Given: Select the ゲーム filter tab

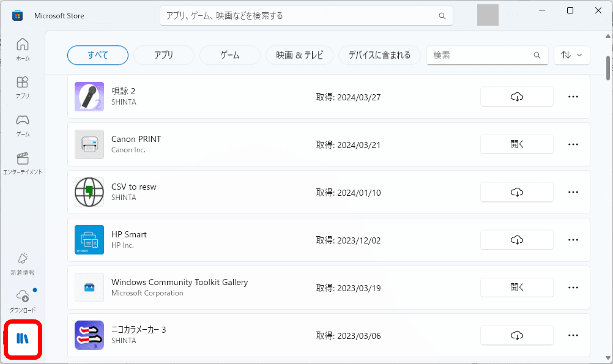Looking at the screenshot, I should (x=230, y=55).
